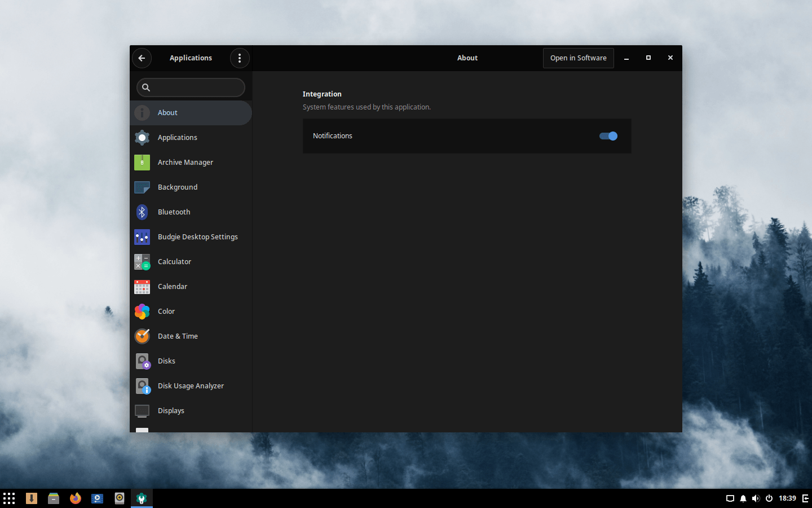Click the Open in Software button
This screenshot has width=812, height=508.
click(x=578, y=58)
